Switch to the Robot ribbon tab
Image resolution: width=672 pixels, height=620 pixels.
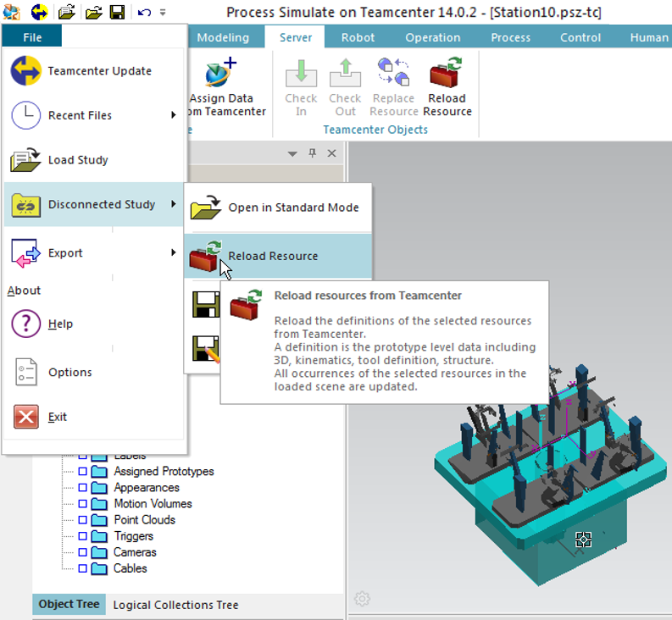pyautogui.click(x=358, y=37)
